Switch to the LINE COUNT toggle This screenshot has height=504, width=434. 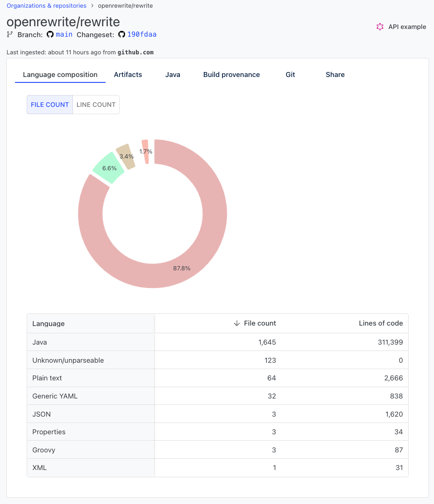[x=96, y=105]
